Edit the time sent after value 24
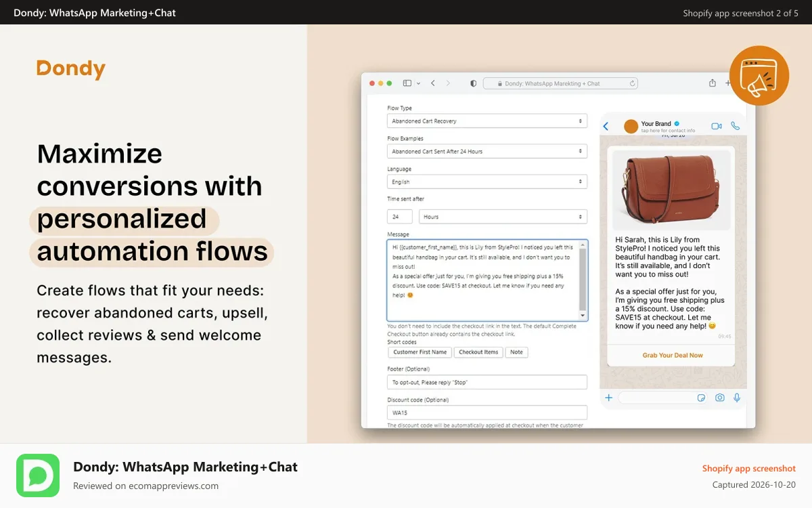The width and height of the screenshot is (812, 508). pos(400,217)
